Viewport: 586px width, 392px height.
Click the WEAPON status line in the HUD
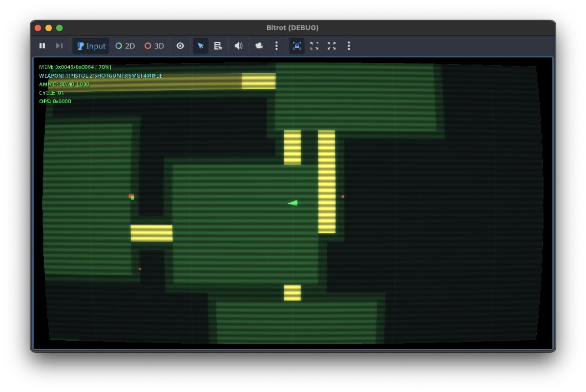click(x=101, y=76)
